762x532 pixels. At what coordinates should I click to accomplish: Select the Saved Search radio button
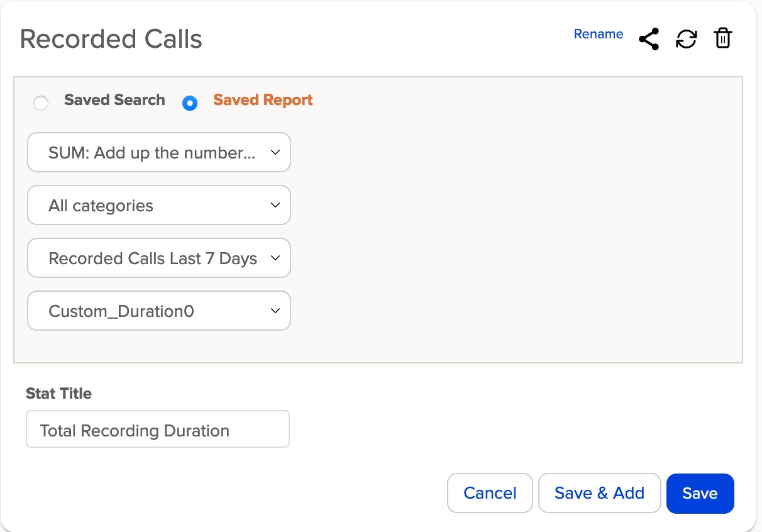[41, 103]
